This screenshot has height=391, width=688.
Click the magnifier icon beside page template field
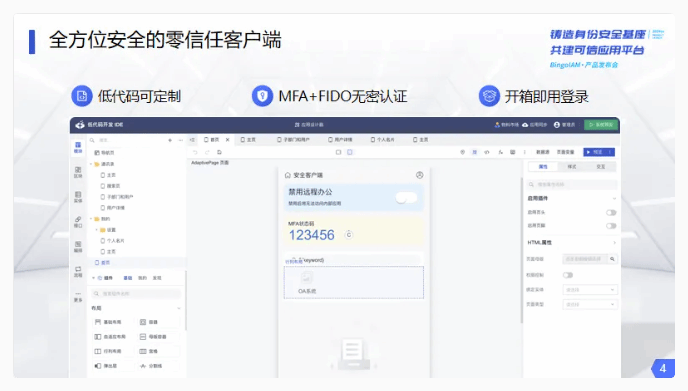click(612, 259)
